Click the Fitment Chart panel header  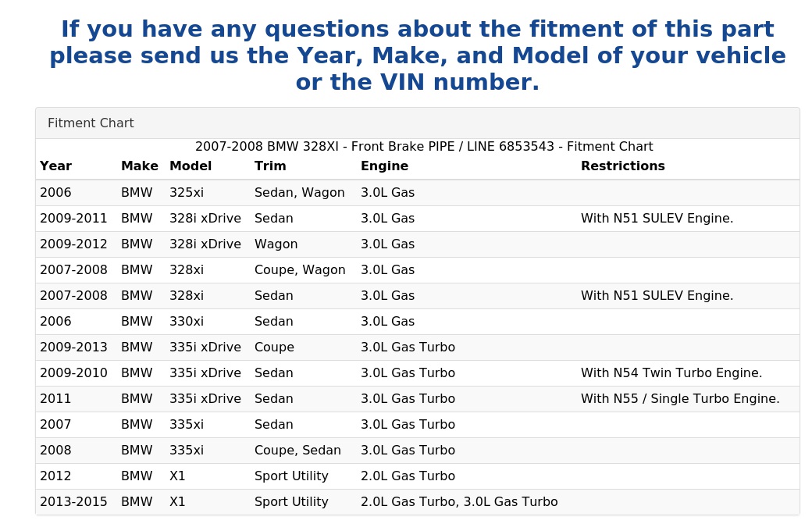click(x=418, y=123)
